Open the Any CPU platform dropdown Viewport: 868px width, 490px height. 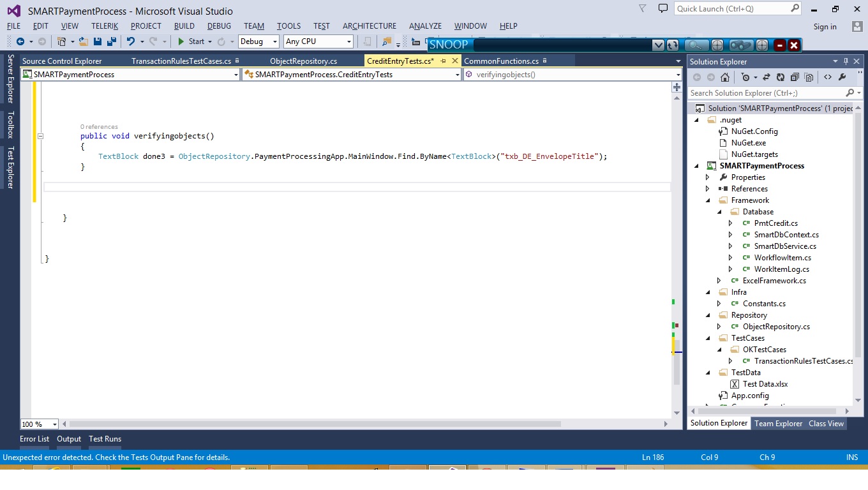[348, 41]
